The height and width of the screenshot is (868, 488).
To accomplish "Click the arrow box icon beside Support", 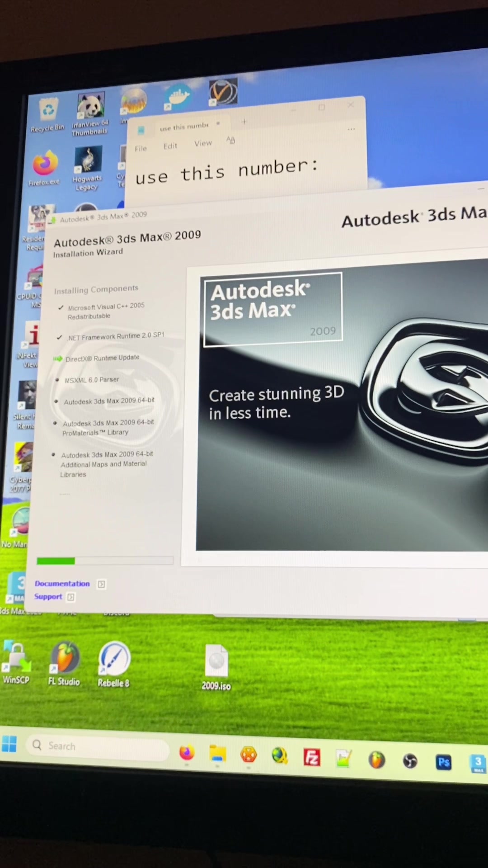I will [x=71, y=597].
